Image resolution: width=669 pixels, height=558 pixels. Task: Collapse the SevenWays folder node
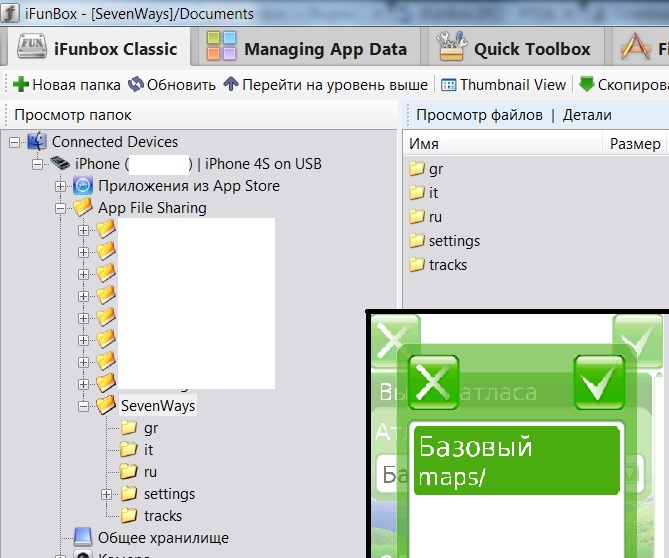click(x=84, y=406)
